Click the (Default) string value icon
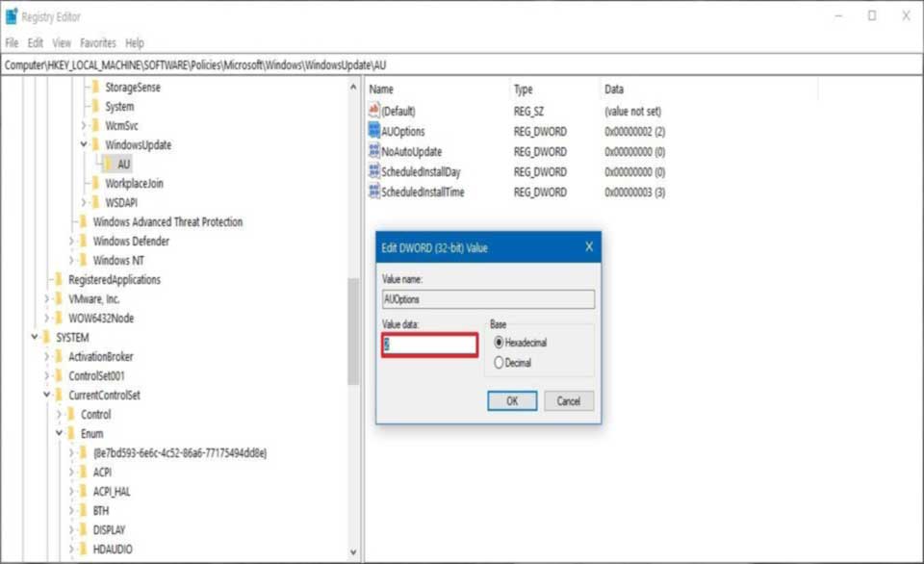The width and height of the screenshot is (924, 564). pos(374,111)
